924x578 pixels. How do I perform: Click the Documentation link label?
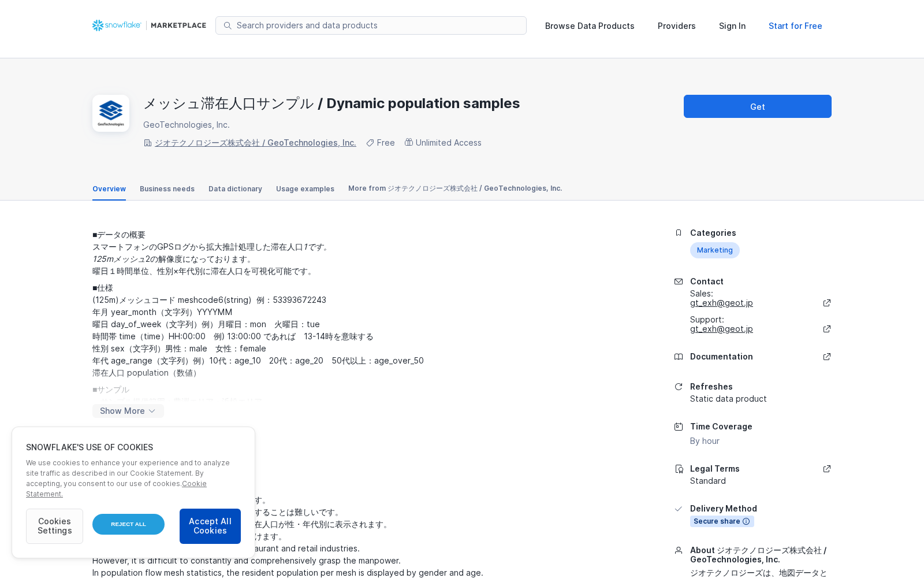721,357
